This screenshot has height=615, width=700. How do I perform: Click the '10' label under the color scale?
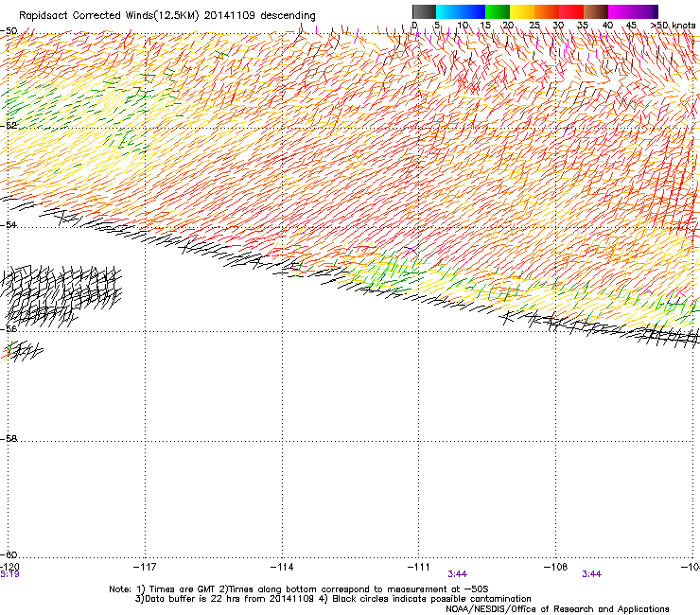[x=463, y=25]
